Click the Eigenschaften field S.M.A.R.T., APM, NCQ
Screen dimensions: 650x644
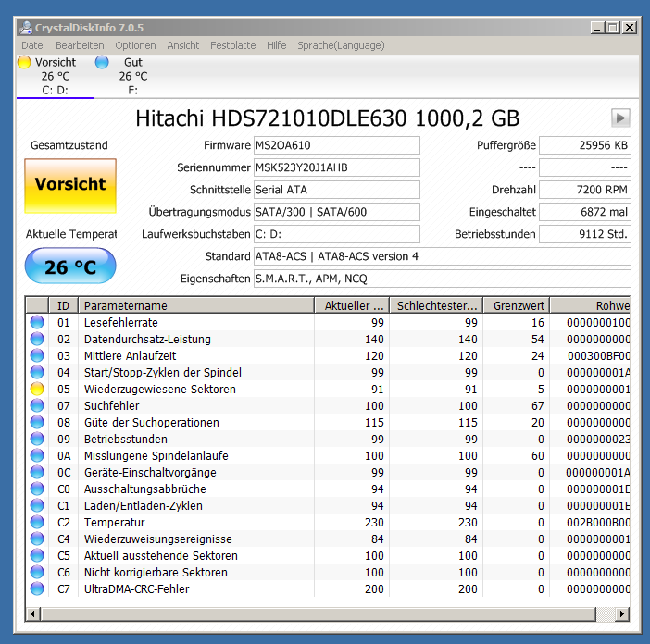[x=443, y=279]
